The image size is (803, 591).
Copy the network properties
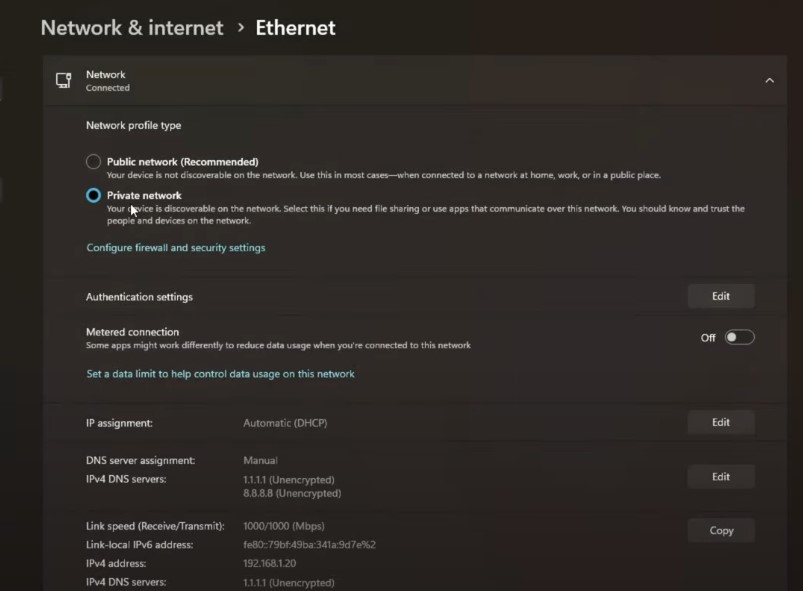(x=721, y=530)
